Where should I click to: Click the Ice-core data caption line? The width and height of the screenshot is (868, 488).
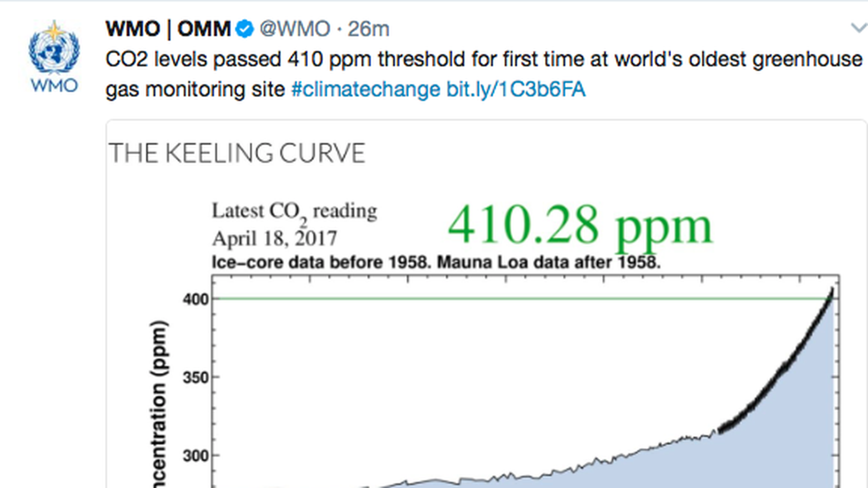(436, 263)
